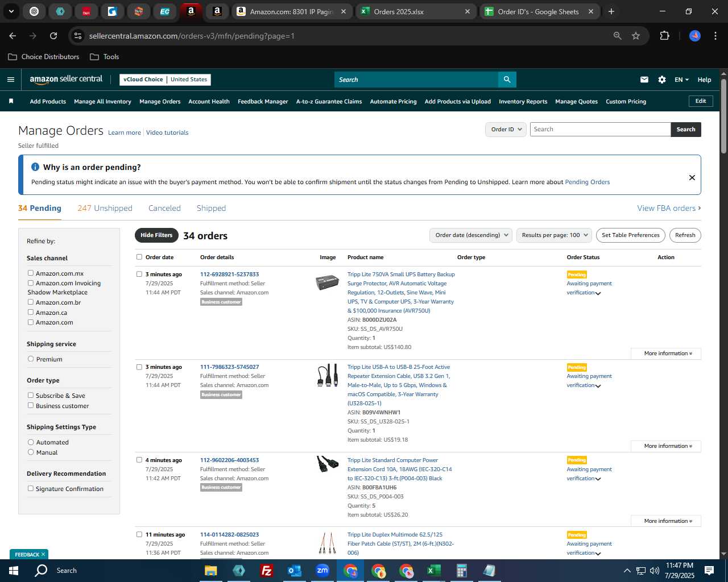The height and width of the screenshot is (582, 728).
Task: Select order 112-6928921-5237833 checkbox
Action: coord(139,274)
